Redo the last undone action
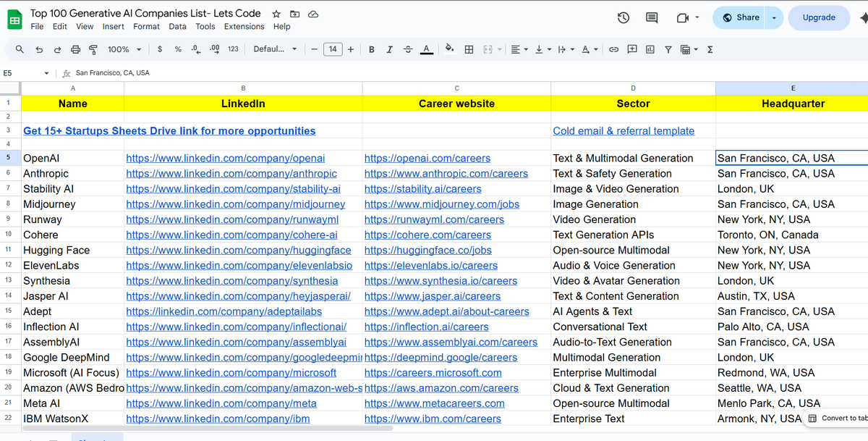The height and width of the screenshot is (441, 868). (x=57, y=49)
